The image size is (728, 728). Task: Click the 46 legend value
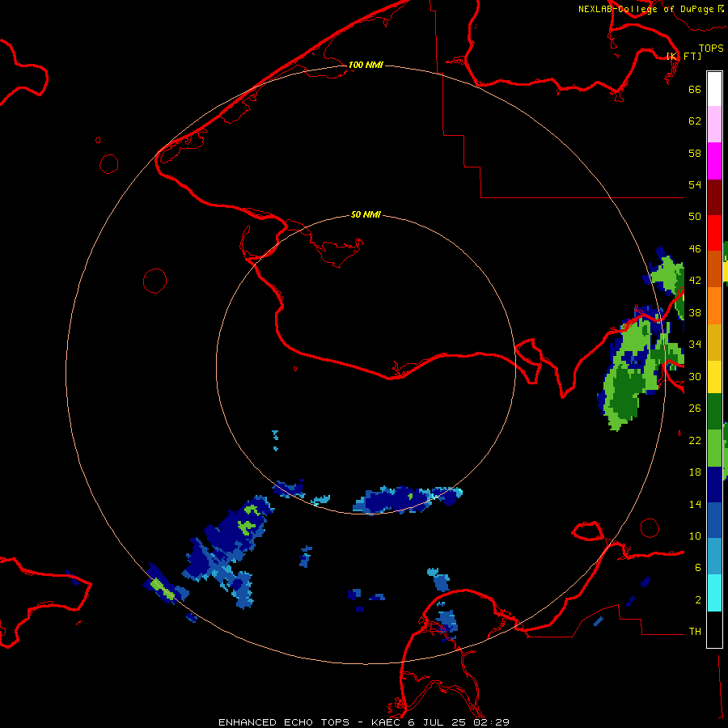click(695, 249)
